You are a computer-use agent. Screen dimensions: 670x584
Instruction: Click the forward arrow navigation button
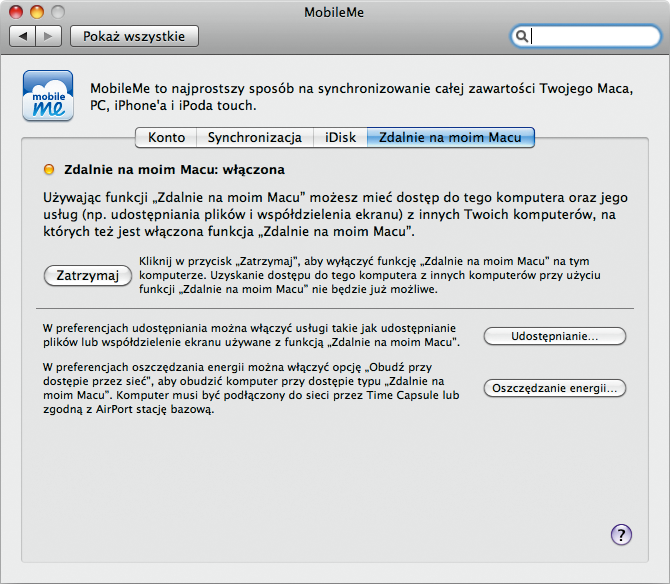tap(49, 36)
